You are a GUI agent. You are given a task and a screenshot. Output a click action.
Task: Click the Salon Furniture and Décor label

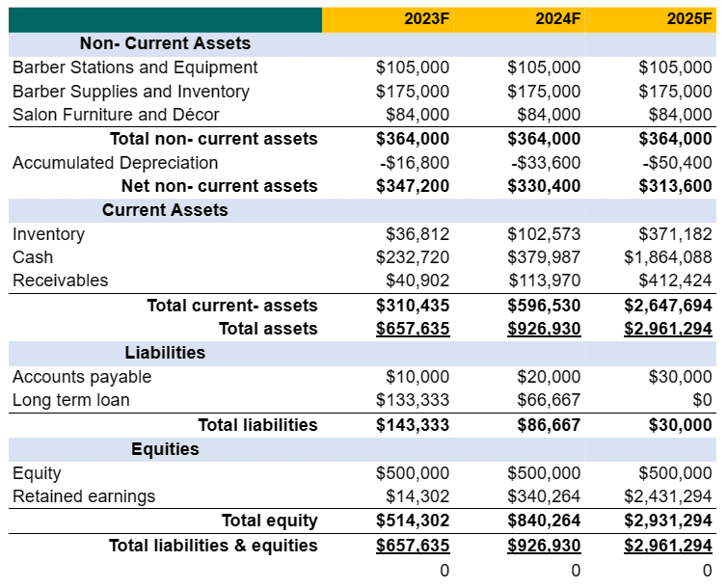coord(116,115)
